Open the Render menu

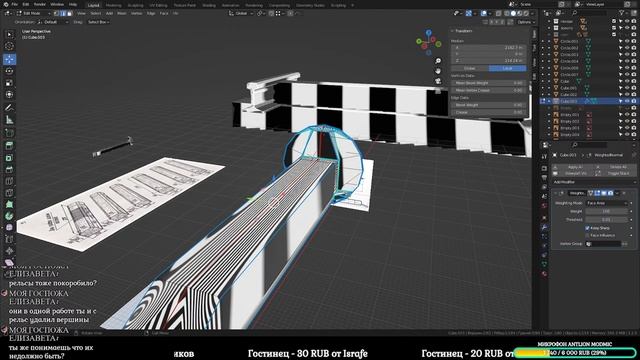(40, 4)
